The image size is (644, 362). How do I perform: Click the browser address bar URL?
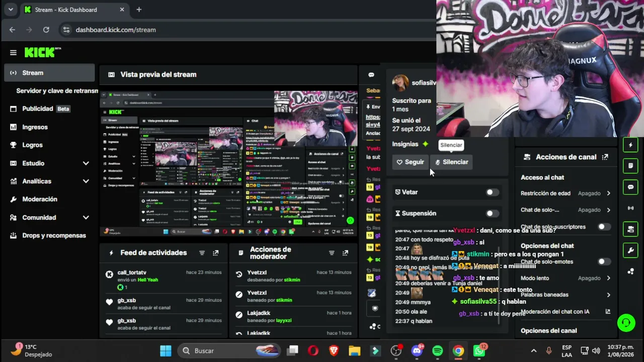tap(116, 30)
